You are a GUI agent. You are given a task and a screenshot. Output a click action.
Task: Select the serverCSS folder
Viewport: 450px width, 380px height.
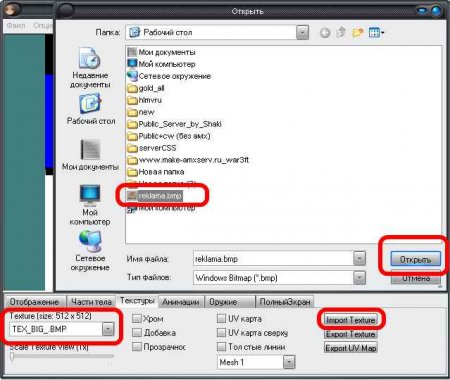[152, 148]
